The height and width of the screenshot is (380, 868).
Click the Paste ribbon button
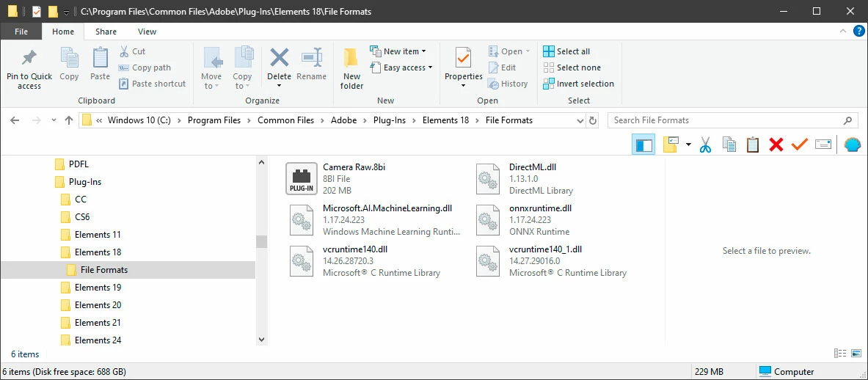[101, 65]
